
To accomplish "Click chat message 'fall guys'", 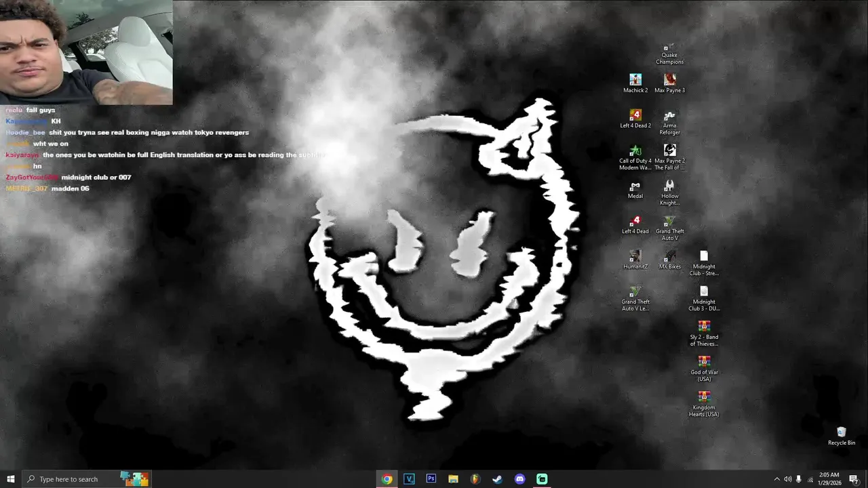I will click(41, 110).
